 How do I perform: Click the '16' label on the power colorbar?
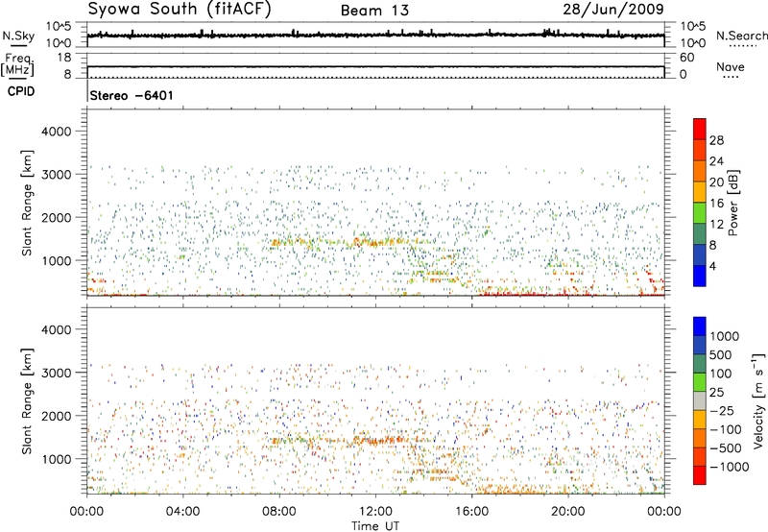[716, 204]
